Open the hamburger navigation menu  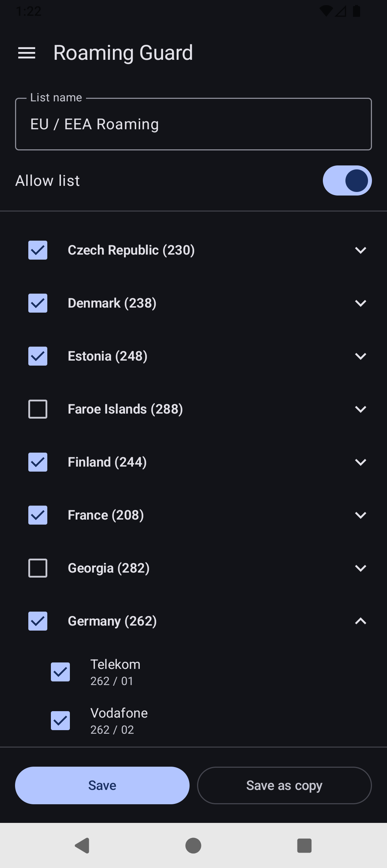(x=27, y=53)
